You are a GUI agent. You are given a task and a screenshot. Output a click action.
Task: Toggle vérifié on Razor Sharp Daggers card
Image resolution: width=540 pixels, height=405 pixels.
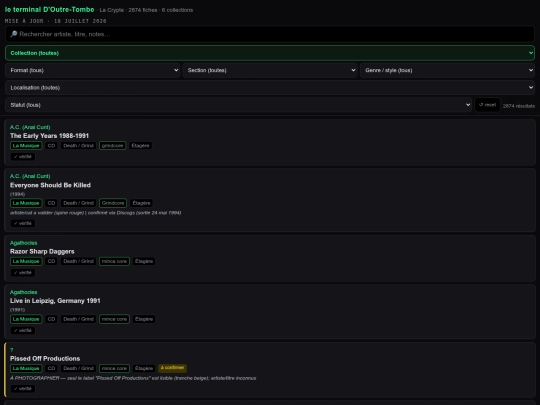23,273
